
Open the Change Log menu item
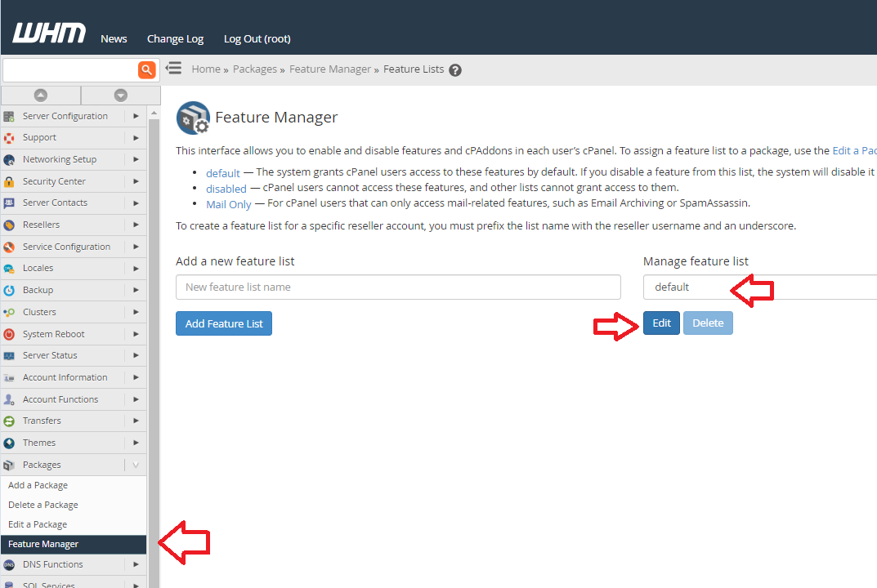click(175, 38)
